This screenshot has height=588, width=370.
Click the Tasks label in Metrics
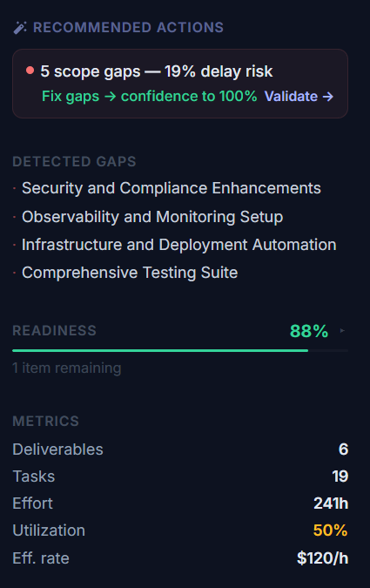click(34, 476)
